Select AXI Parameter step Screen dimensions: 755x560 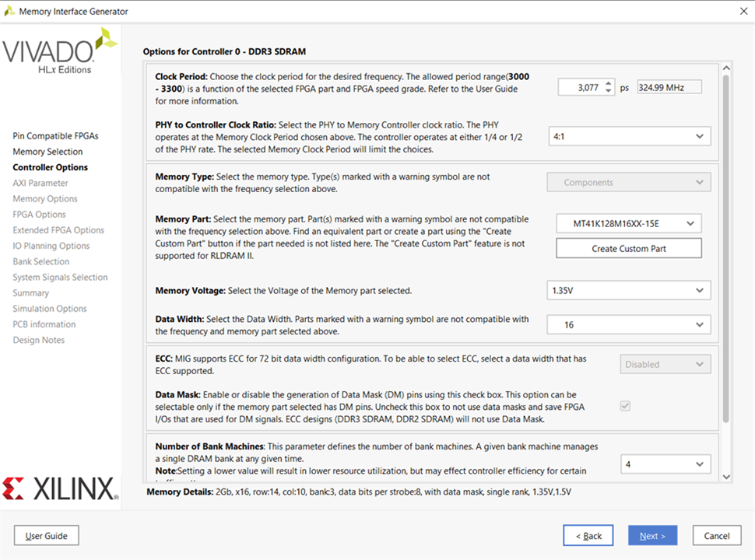40,184
